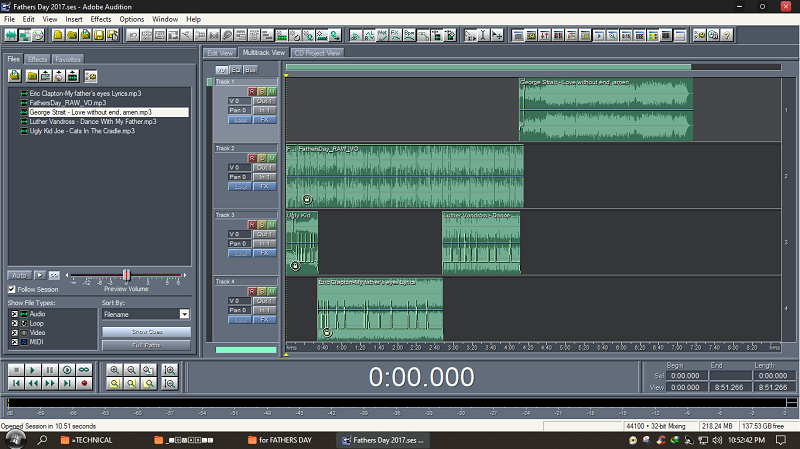
Task: Toggle the MIDI file type checkbox
Action: coord(14,342)
